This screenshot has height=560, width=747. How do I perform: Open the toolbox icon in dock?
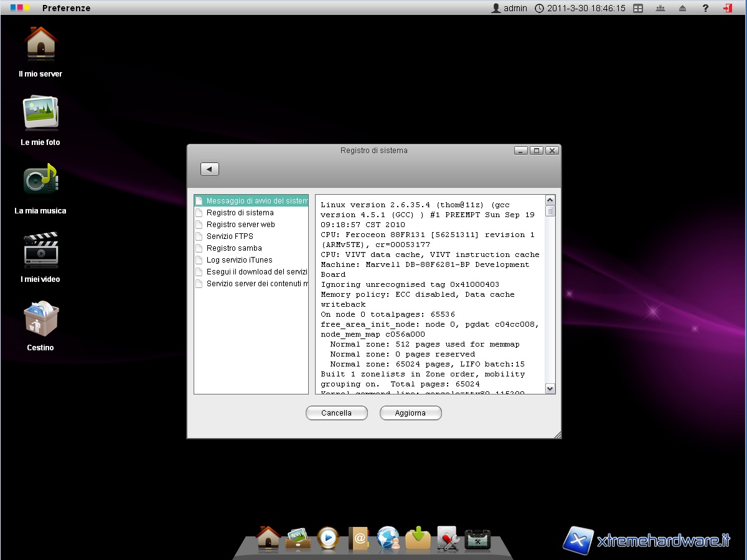coord(478,539)
